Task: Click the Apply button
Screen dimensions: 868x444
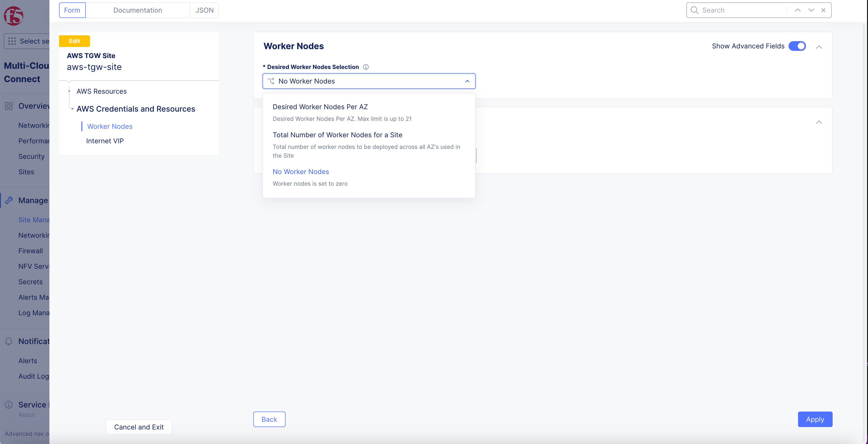Action: point(815,419)
